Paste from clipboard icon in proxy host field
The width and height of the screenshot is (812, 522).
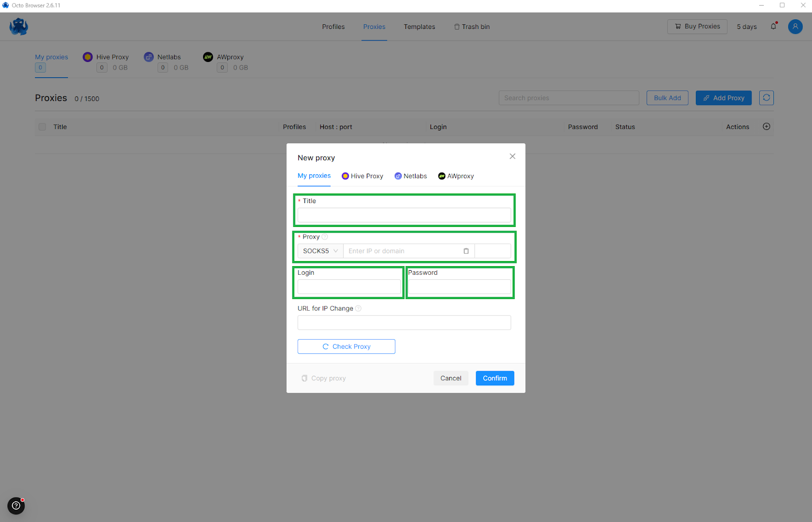click(x=466, y=251)
